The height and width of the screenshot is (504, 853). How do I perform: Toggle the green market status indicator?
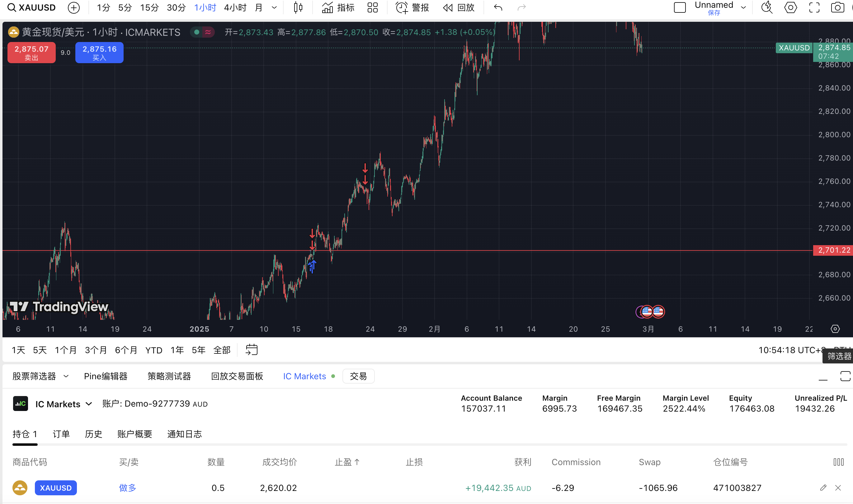[x=196, y=32]
